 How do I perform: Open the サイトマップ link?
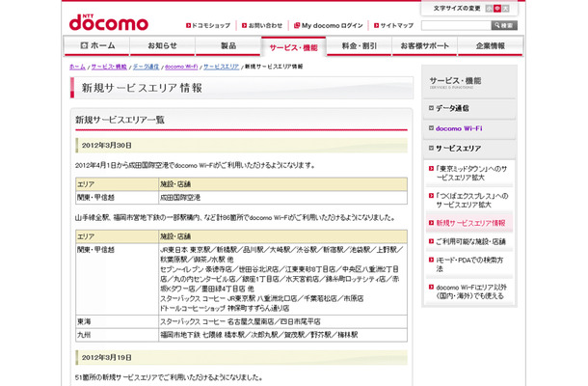click(x=397, y=25)
